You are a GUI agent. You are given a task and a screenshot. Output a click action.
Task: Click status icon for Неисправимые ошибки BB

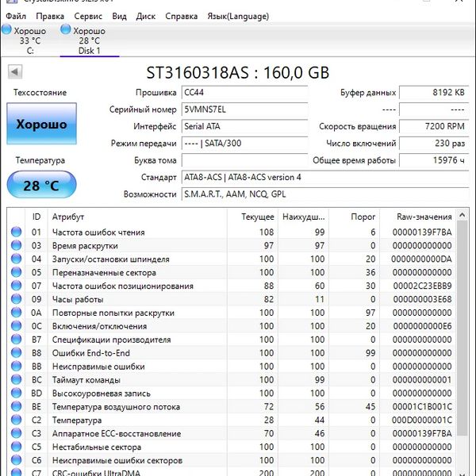pyautogui.click(x=16, y=366)
